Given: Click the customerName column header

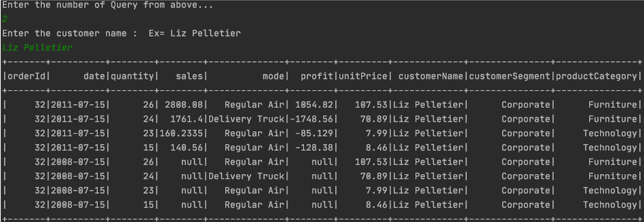Looking at the screenshot, I should pos(431,76).
